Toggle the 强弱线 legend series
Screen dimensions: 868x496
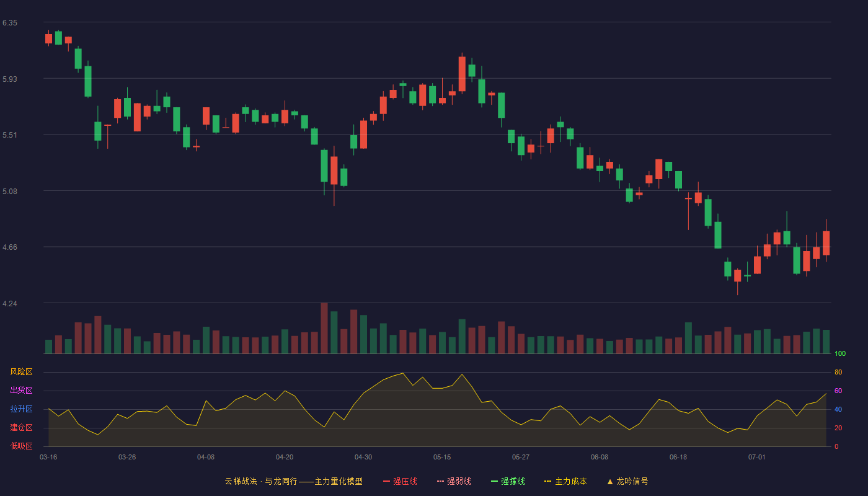tap(454, 481)
